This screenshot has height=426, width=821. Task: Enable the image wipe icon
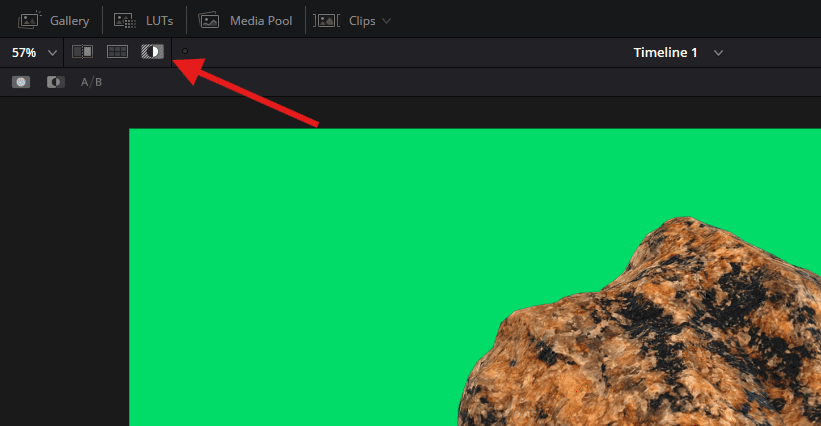click(82, 51)
